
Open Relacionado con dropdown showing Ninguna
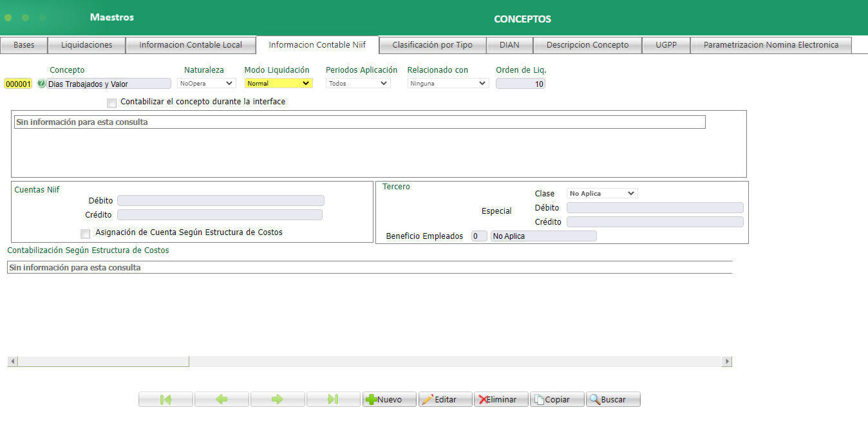point(448,83)
